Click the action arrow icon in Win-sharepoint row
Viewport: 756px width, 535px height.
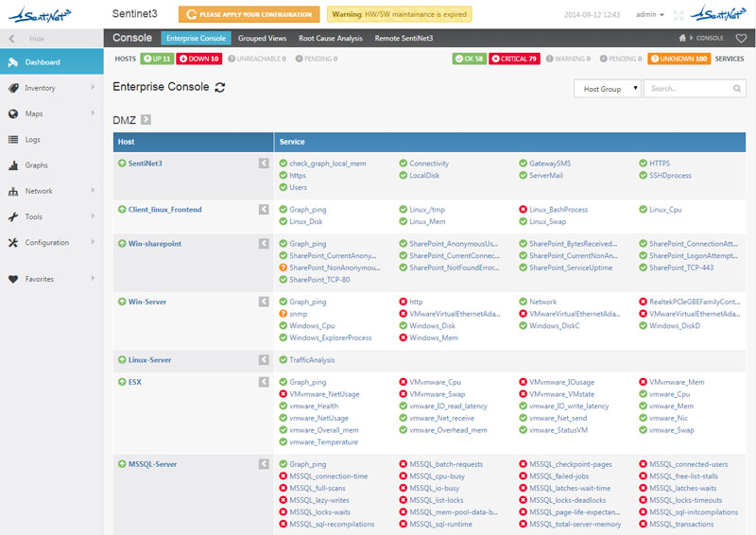coord(264,244)
